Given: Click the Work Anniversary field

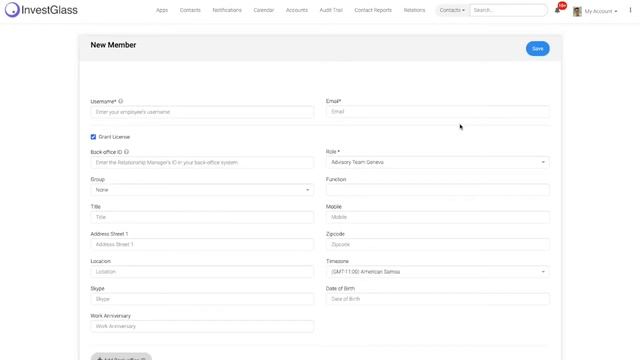Looking at the screenshot, I should pyautogui.click(x=202, y=327).
